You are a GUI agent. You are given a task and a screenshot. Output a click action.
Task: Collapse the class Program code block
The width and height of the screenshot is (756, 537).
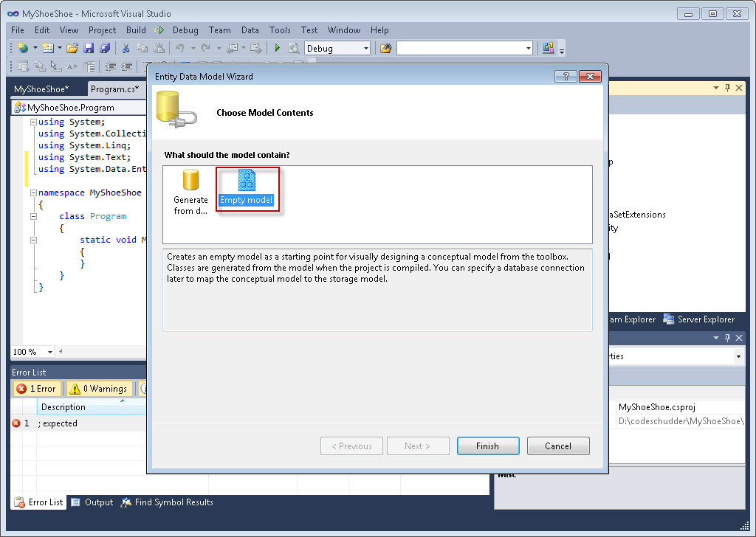coord(33,216)
